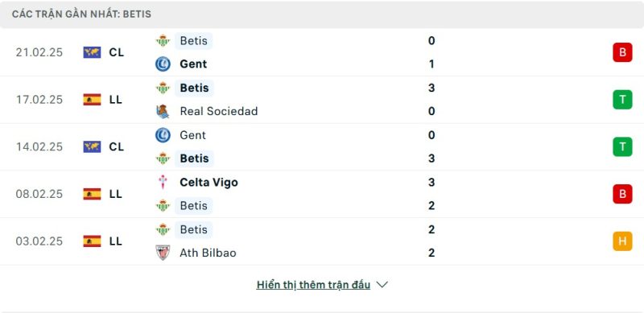Click the Spain flag icon on 08.02.25

pos(92,194)
